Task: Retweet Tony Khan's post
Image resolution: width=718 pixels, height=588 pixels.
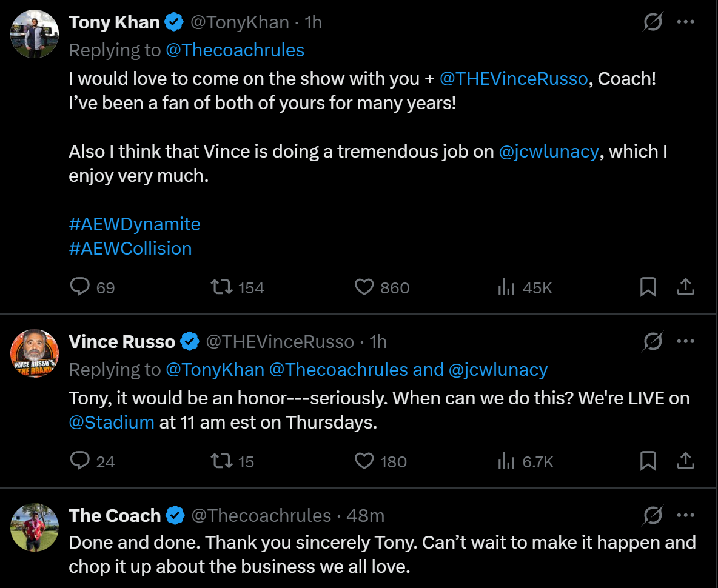Action: (x=222, y=286)
